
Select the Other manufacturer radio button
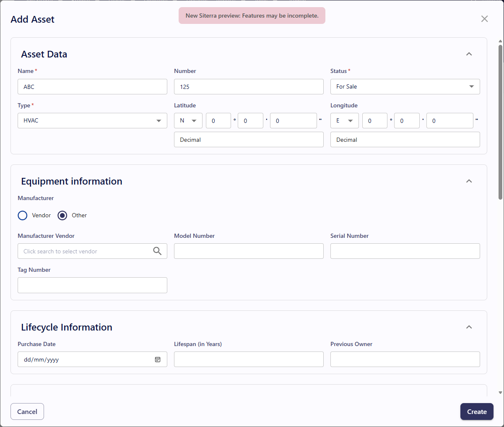[62, 216]
